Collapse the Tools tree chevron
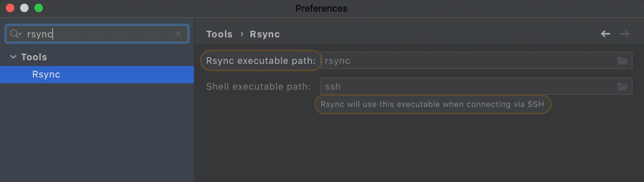 click(13, 57)
